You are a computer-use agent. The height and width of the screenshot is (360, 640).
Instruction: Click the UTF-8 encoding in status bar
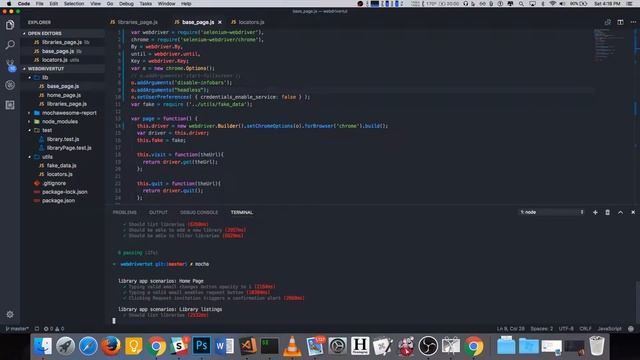566,329
